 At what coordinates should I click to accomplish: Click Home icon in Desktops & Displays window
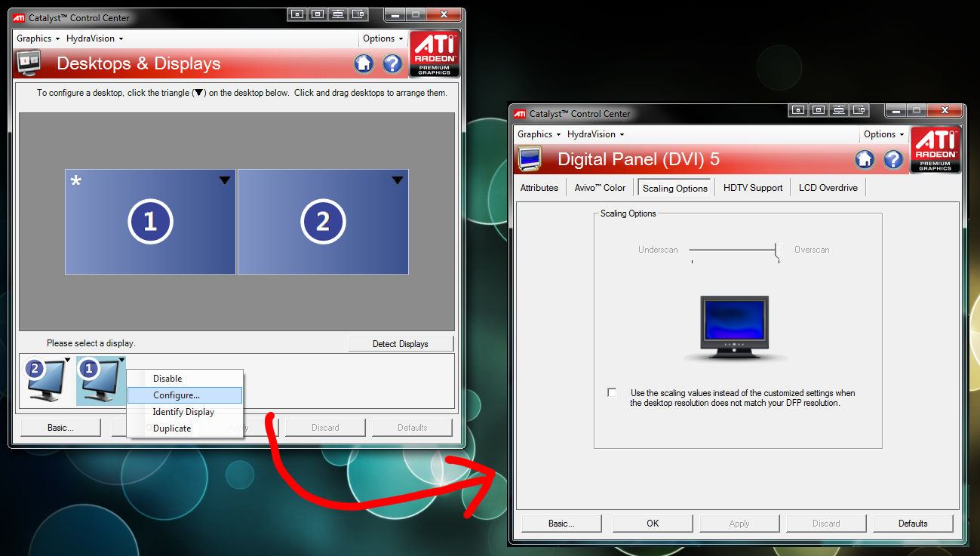click(x=364, y=64)
